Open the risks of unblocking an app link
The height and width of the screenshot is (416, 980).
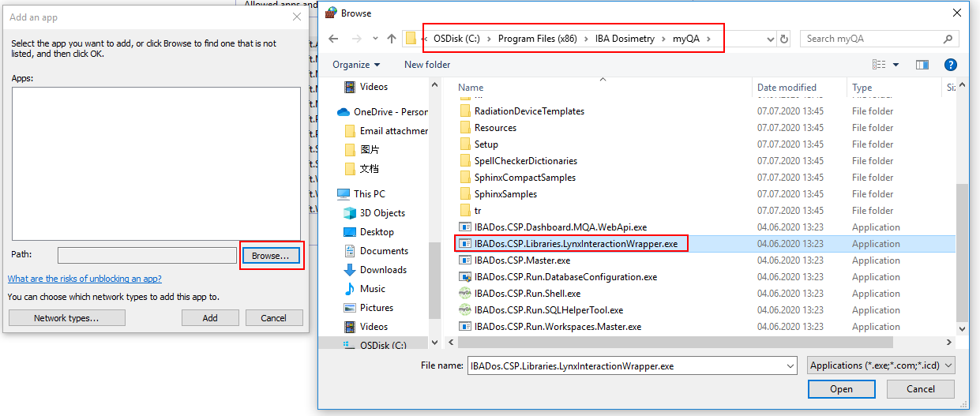click(x=84, y=279)
